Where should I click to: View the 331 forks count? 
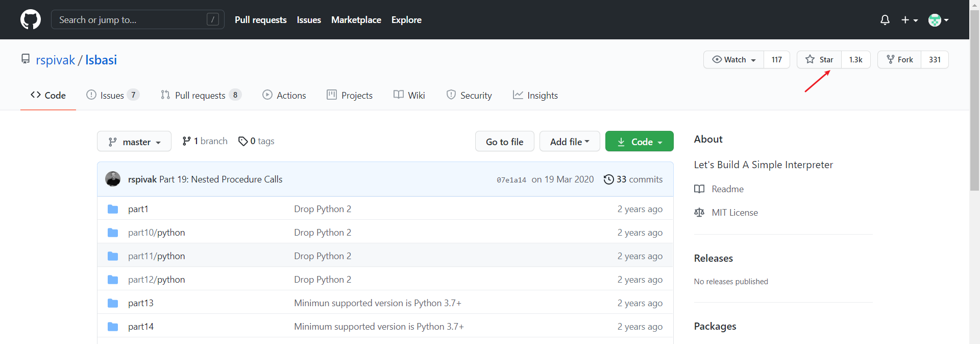[935, 60]
